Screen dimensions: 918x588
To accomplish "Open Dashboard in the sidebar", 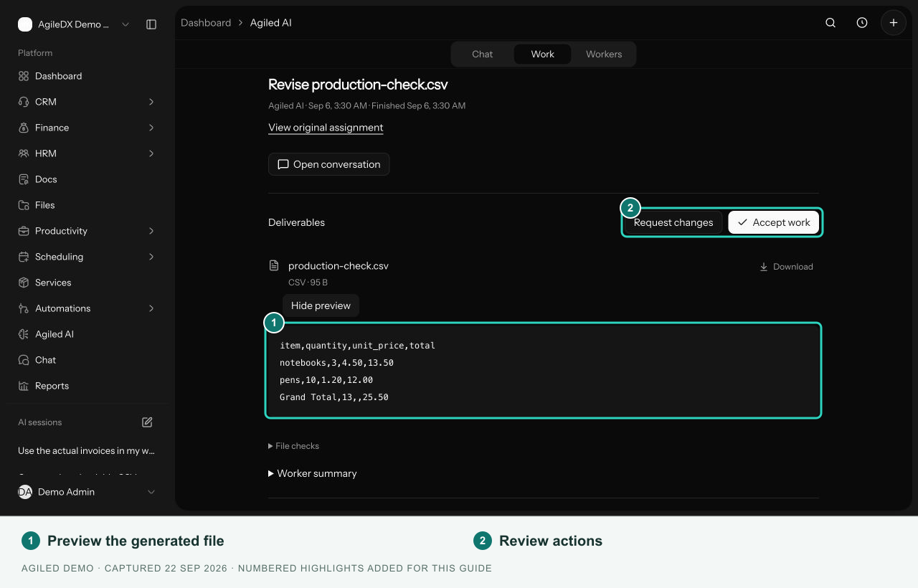I will [86, 76].
